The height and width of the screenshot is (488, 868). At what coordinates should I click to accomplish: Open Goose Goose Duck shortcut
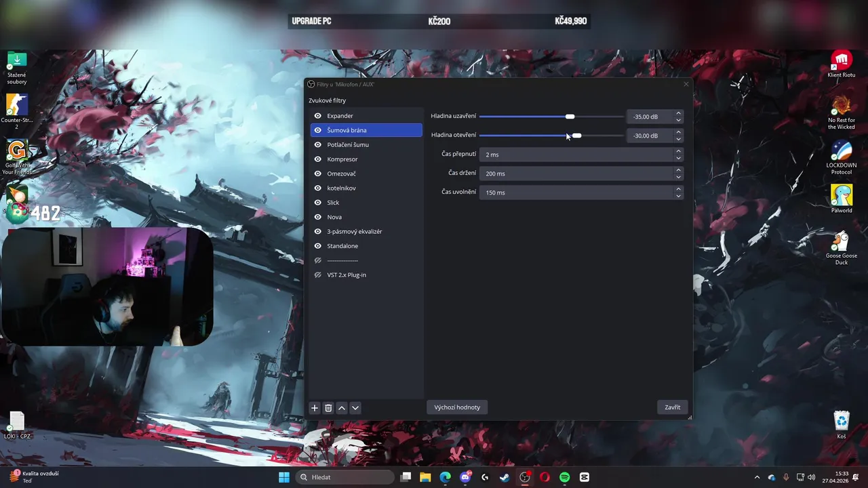coord(842,248)
